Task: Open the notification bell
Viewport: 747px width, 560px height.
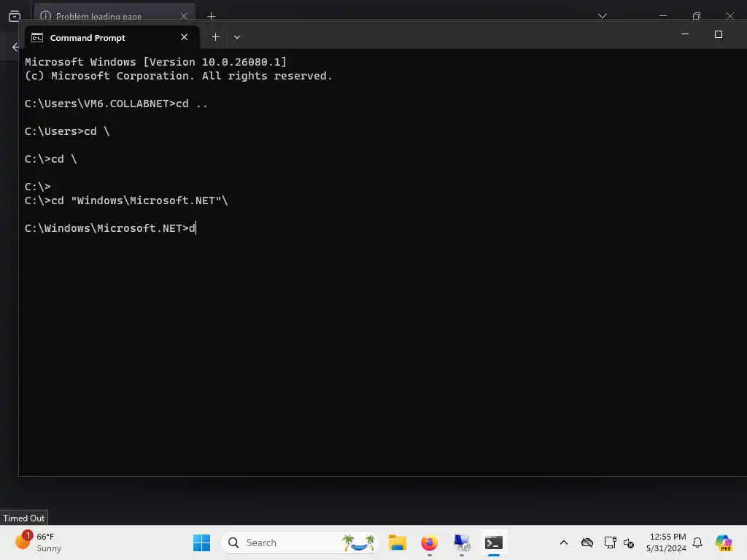Action: click(x=697, y=542)
